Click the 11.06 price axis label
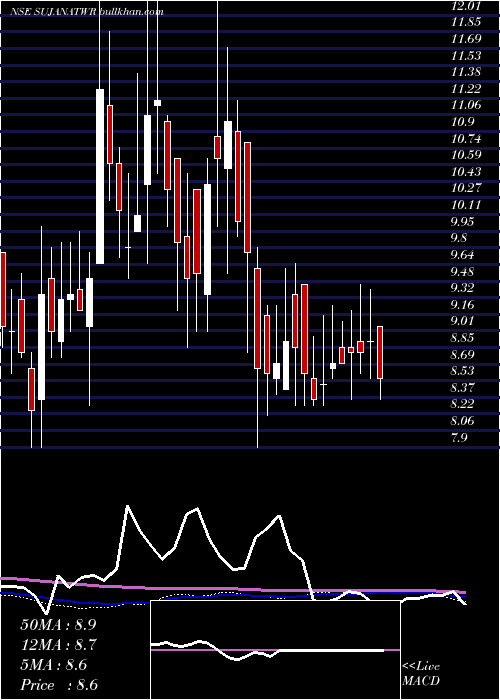The image size is (500, 700). click(x=466, y=105)
